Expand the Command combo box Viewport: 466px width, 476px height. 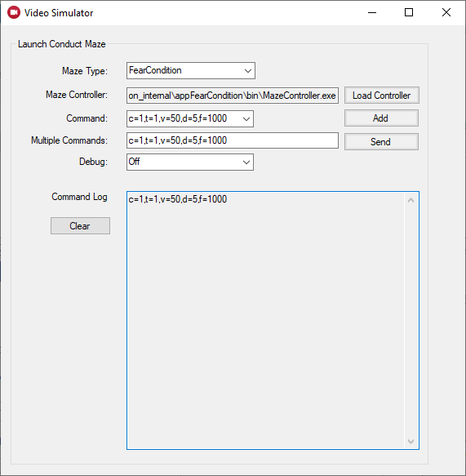tap(190, 118)
